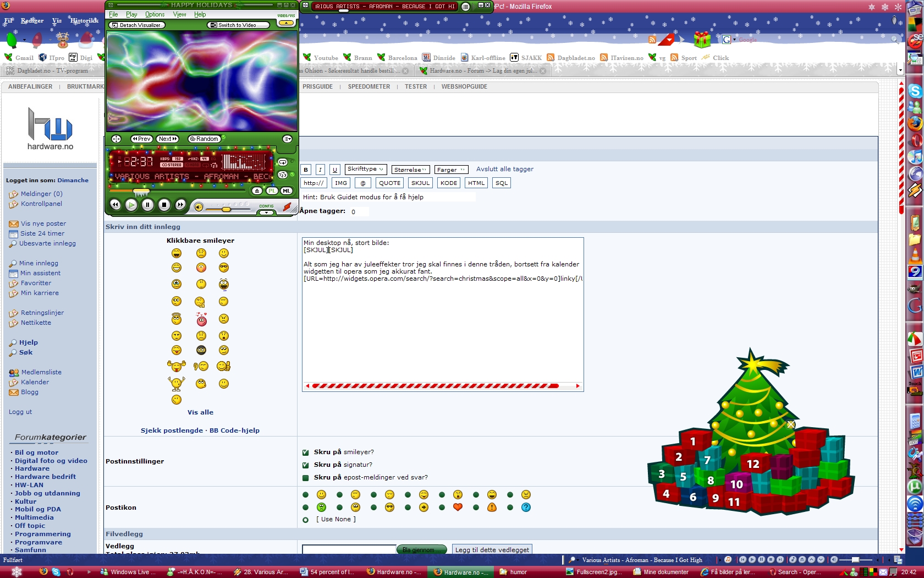
Task: Click Winamp eject/open file icon
Action: pyautogui.click(x=257, y=190)
